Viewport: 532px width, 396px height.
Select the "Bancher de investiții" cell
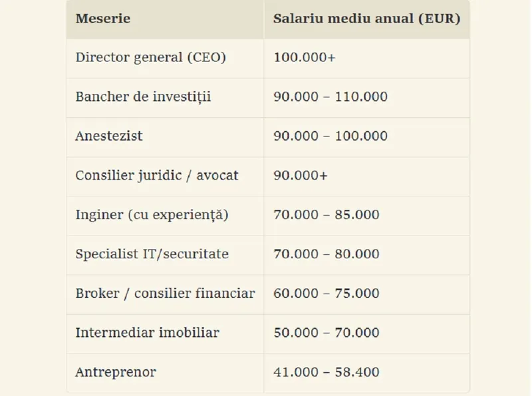[x=143, y=97]
